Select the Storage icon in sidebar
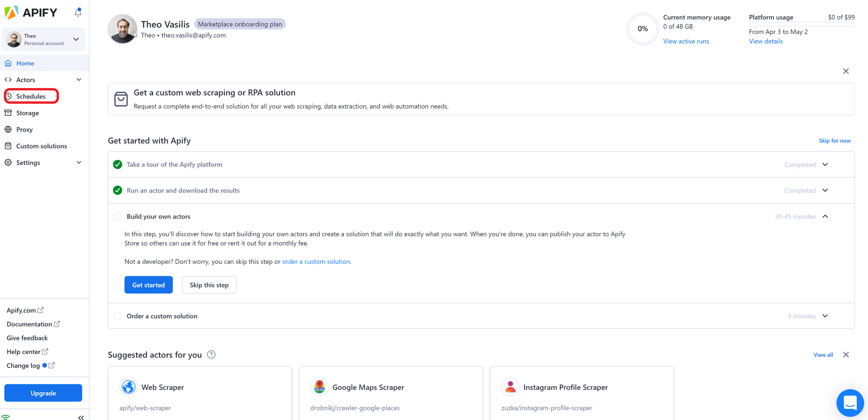Image resolution: width=868 pixels, height=420 pixels. 9,112
